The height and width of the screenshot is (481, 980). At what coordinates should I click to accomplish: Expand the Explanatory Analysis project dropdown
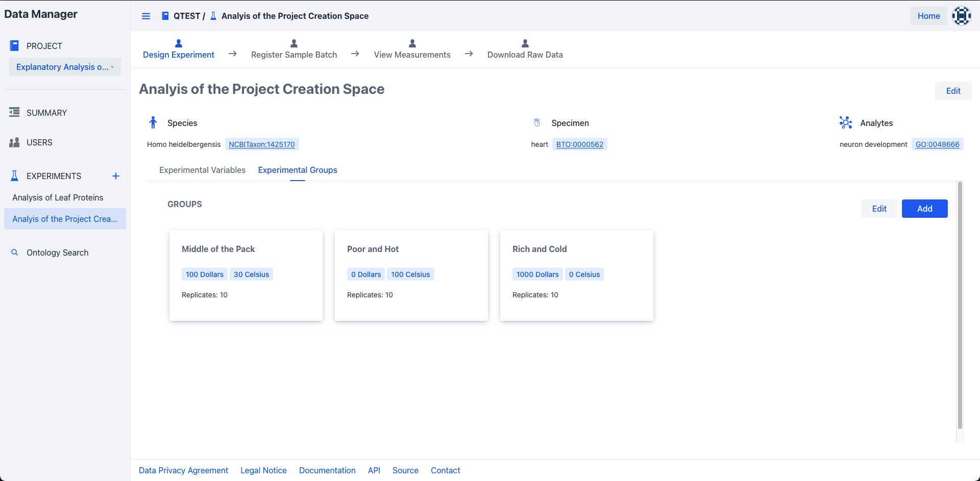point(65,67)
